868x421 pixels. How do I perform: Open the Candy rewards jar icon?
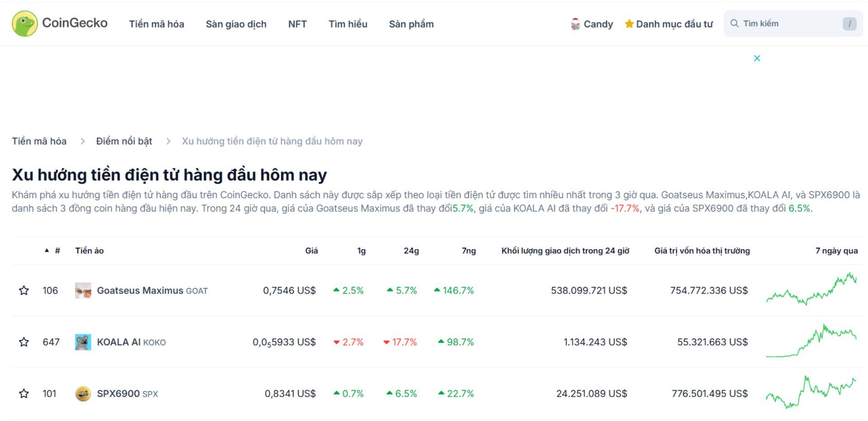point(575,24)
